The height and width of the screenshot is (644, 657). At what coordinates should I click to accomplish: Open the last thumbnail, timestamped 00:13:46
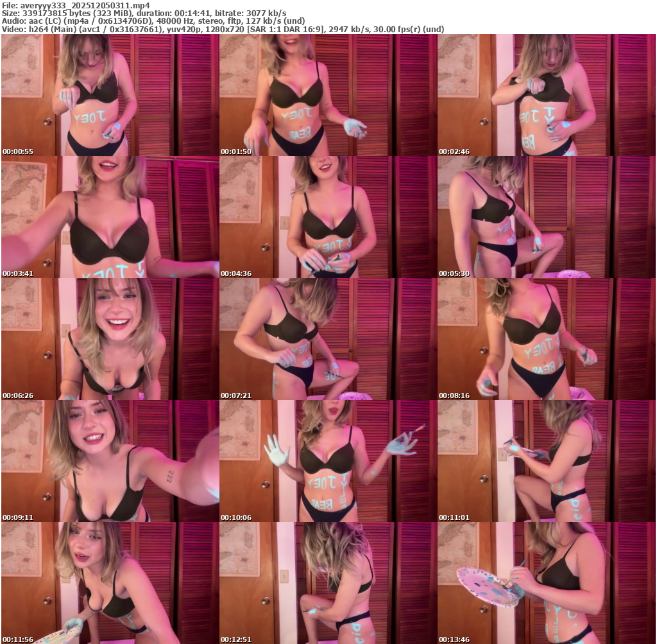coord(547,583)
